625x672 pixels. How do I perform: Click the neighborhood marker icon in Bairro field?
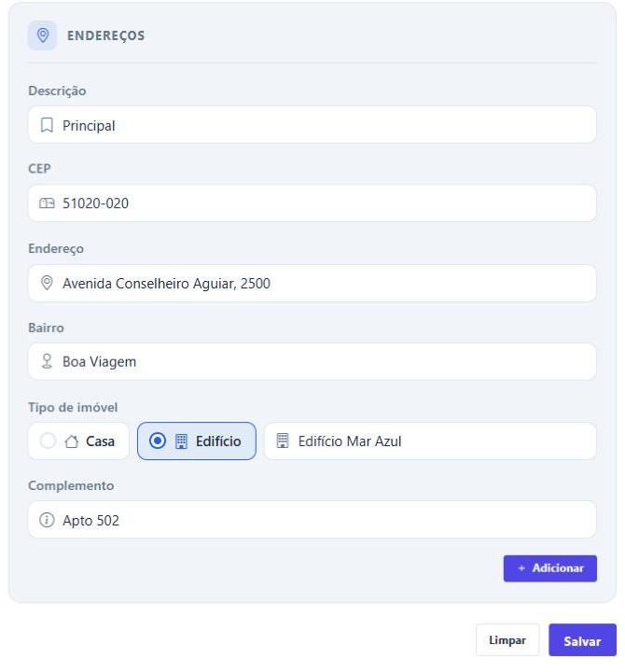click(47, 361)
